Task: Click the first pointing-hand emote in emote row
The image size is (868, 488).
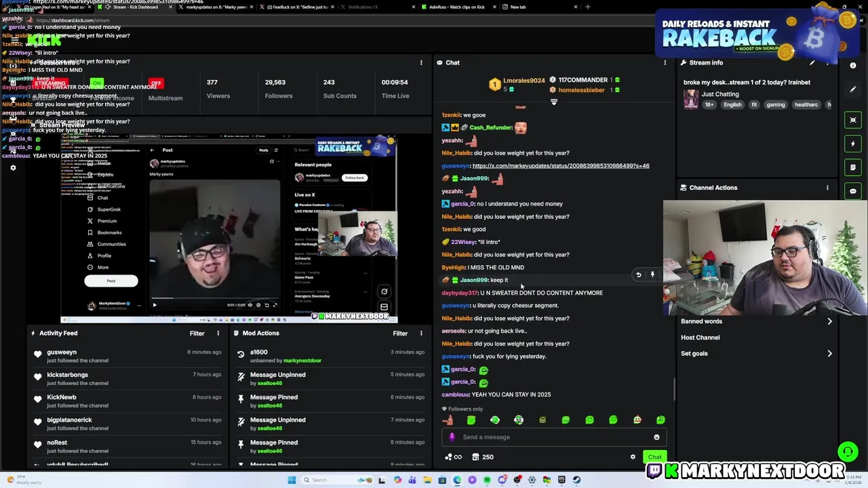Action: pos(448,420)
